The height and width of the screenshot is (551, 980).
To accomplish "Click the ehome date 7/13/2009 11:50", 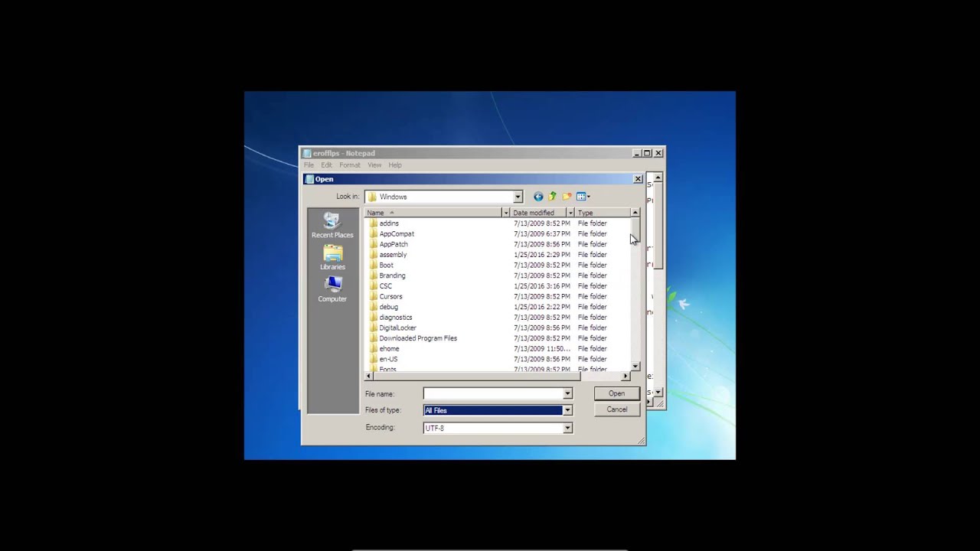I will coord(541,349).
